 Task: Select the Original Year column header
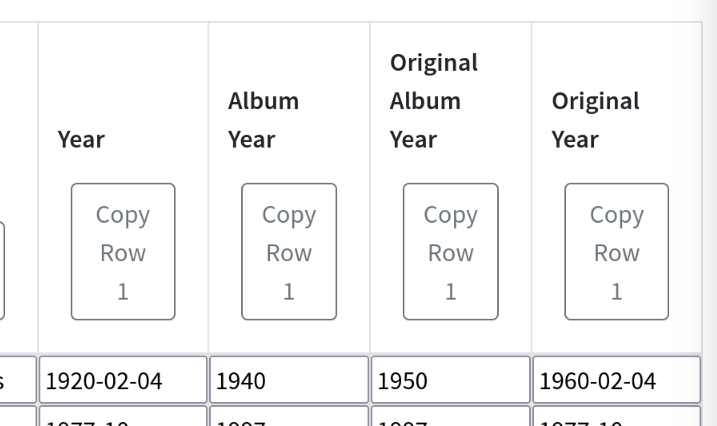click(x=595, y=120)
